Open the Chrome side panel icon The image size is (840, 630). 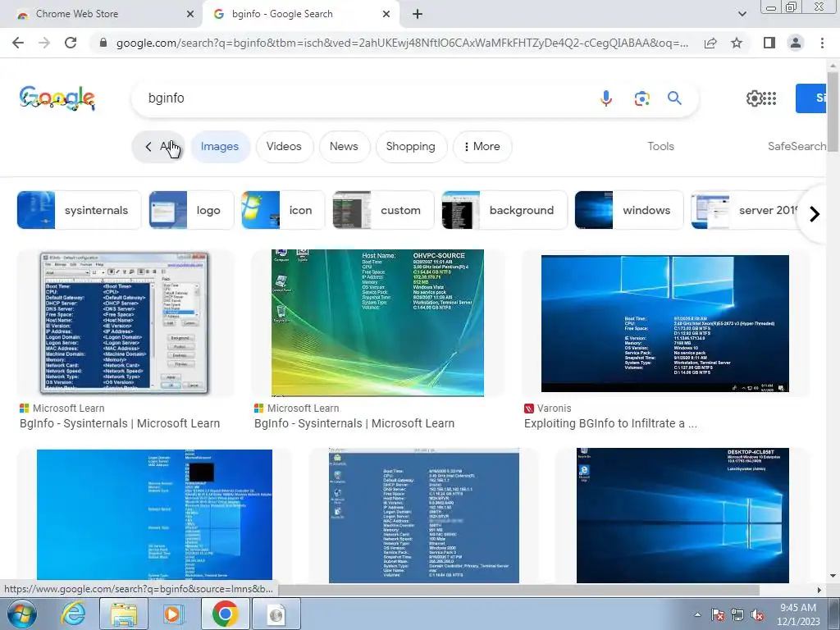[x=769, y=43]
